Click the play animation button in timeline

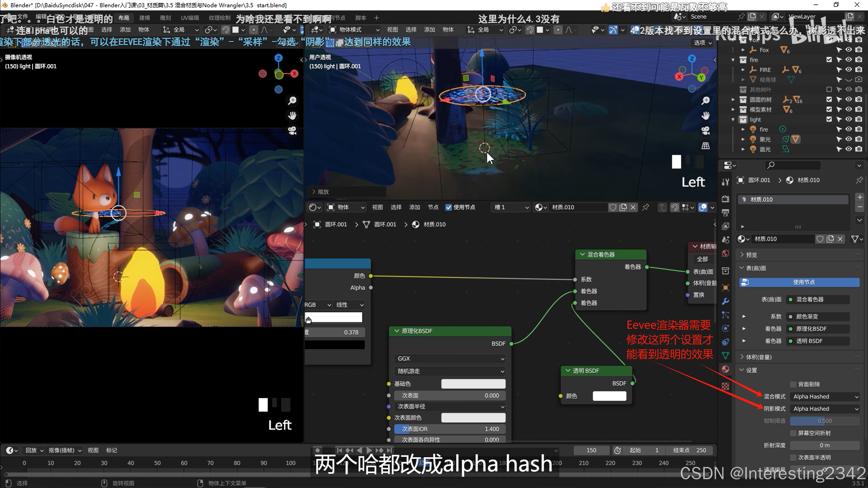click(x=369, y=450)
